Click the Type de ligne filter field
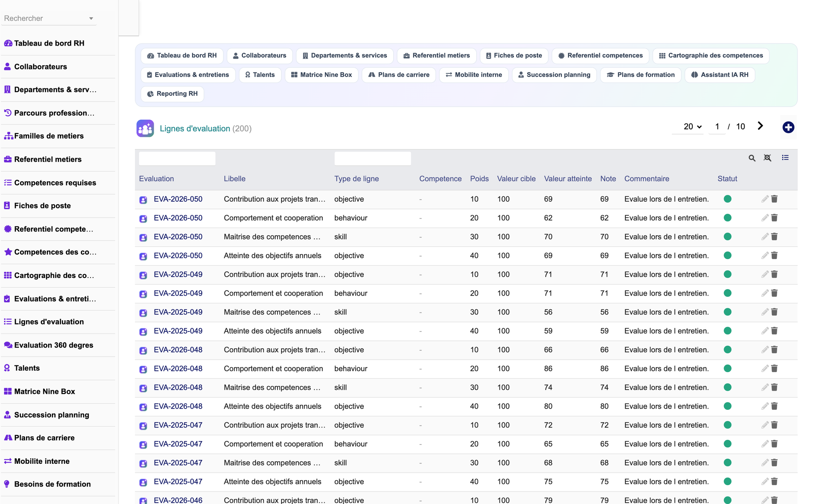This screenshot has width=815, height=504. click(372, 159)
